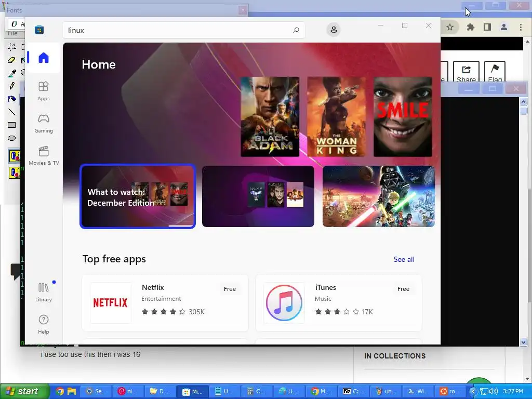Select the Line tool in Paint
532x399 pixels.
11,112
